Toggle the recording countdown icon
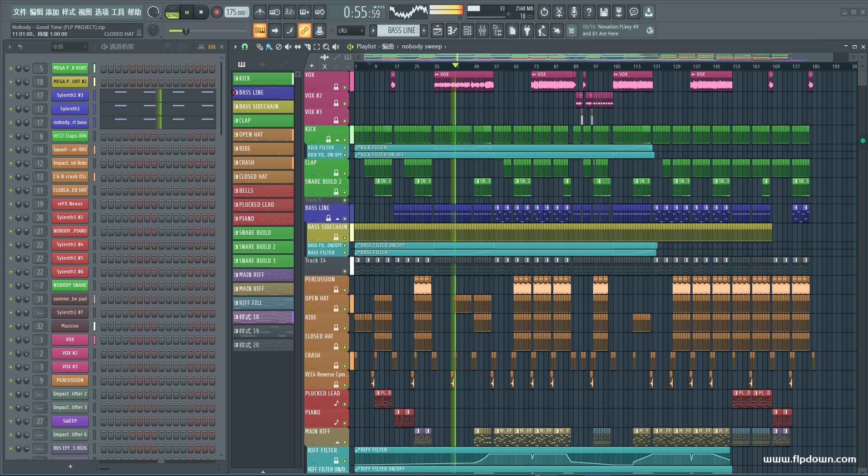The image size is (868, 476). [289, 12]
